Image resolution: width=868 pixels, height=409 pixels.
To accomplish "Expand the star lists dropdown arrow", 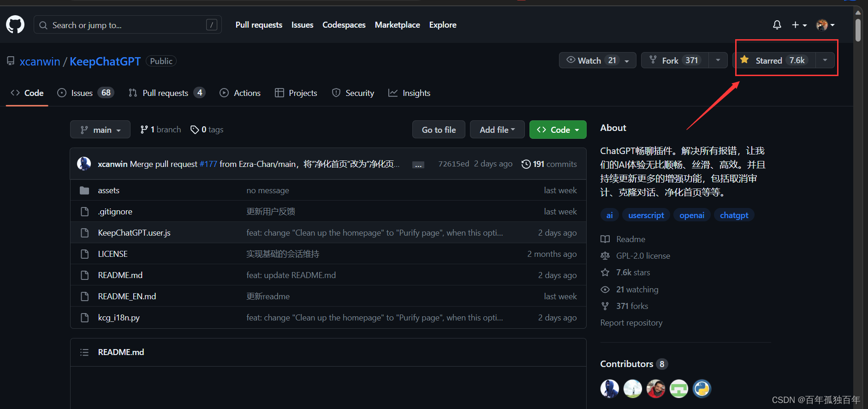I will point(825,60).
